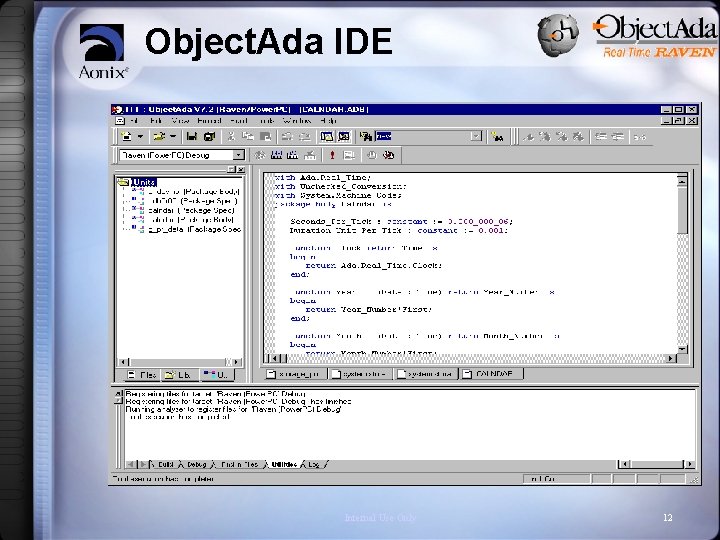
Task: Click output pane horizontal scrollbar right arrow
Action: (x=689, y=464)
